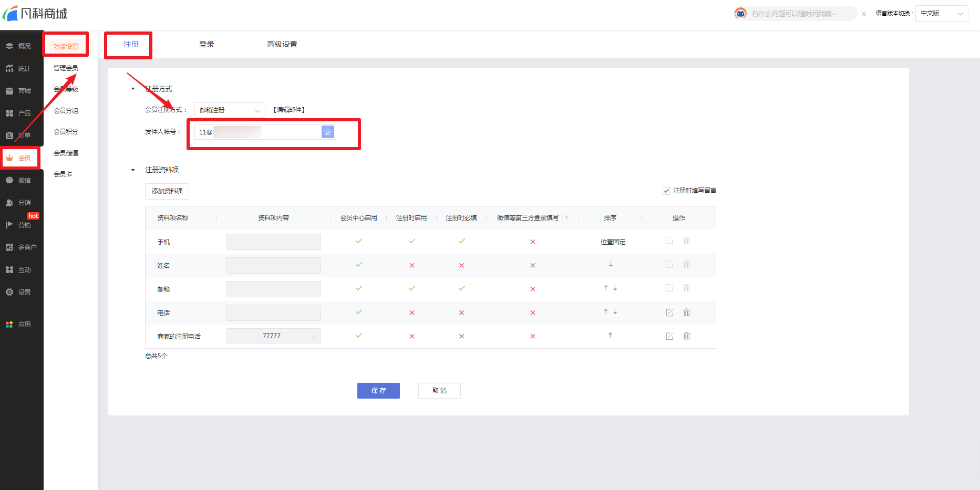Click the blue icon in sender account field
Viewport: 980px width, 490px height.
[327, 132]
